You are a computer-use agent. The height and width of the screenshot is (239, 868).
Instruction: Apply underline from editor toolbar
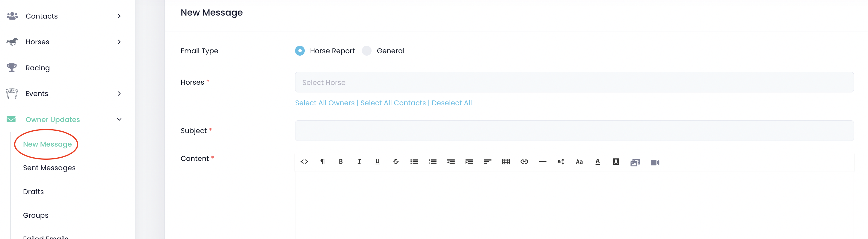pos(378,162)
